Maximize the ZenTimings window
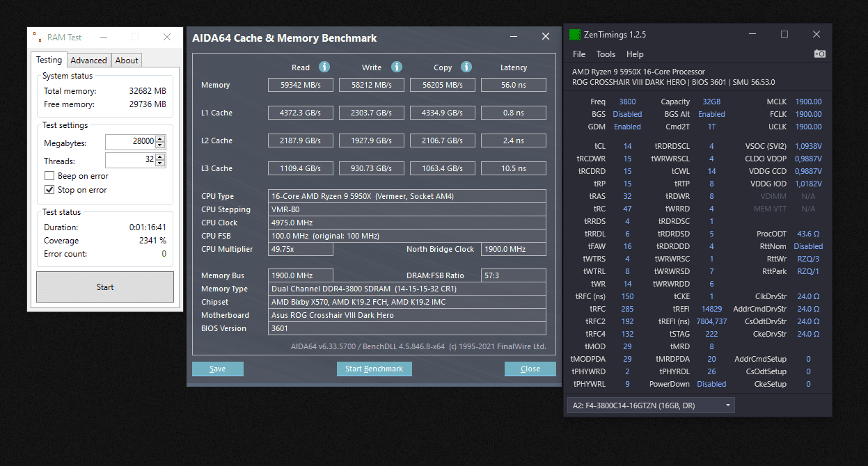The image size is (868, 466). click(x=784, y=34)
